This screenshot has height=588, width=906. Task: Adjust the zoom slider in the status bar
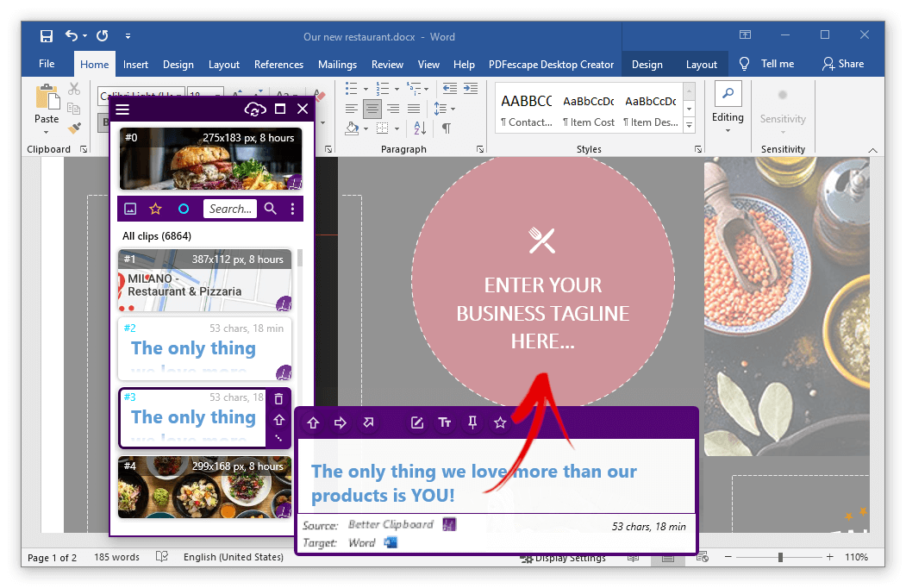(x=779, y=557)
